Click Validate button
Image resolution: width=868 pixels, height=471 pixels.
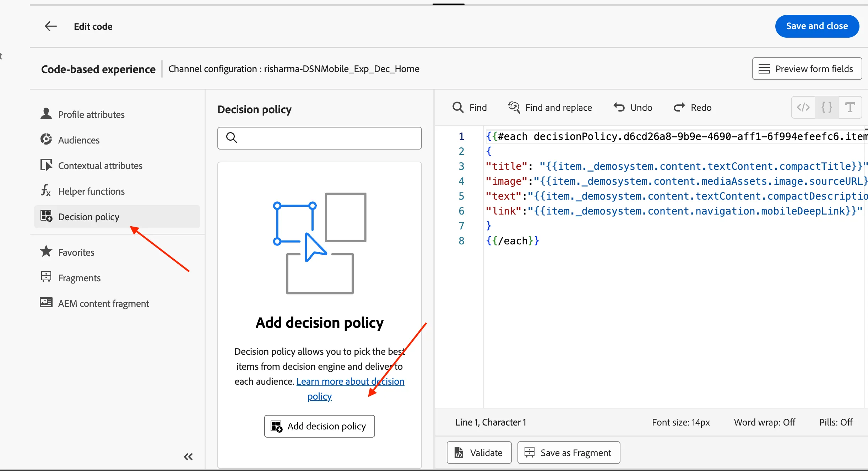tap(479, 453)
